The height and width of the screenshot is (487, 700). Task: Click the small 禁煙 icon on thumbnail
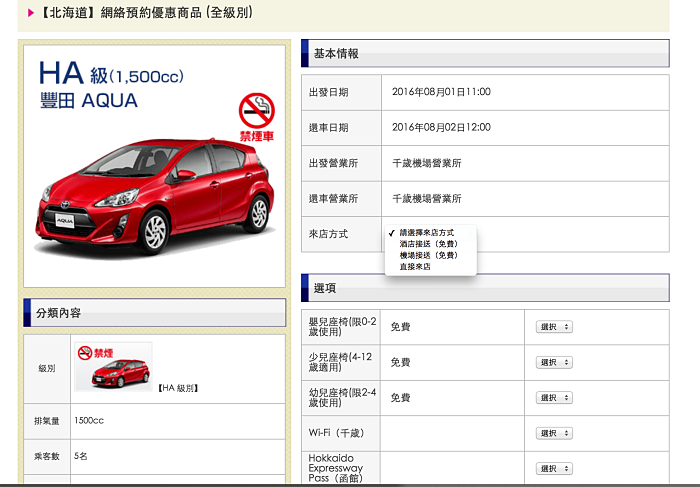95,353
